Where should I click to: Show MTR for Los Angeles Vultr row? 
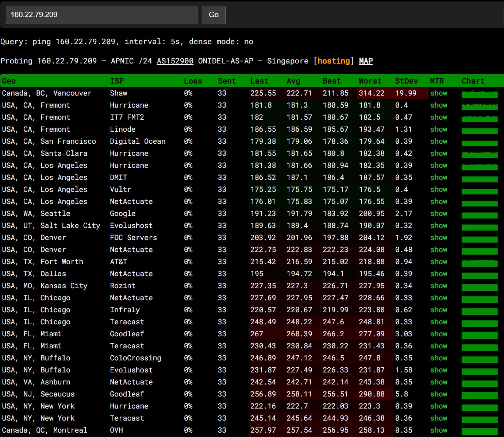coord(439,189)
